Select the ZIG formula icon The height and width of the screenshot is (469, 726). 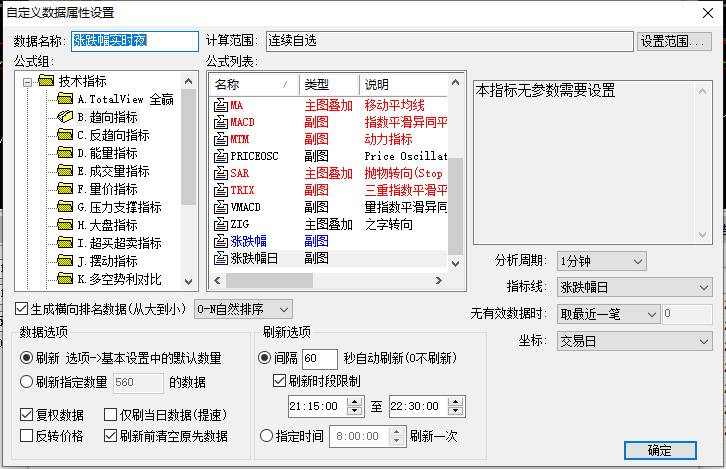coord(221,224)
